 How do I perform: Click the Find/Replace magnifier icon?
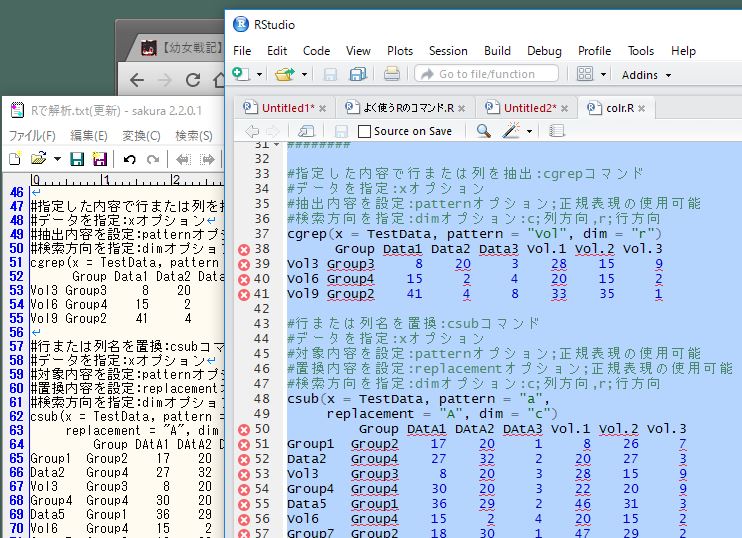[484, 131]
